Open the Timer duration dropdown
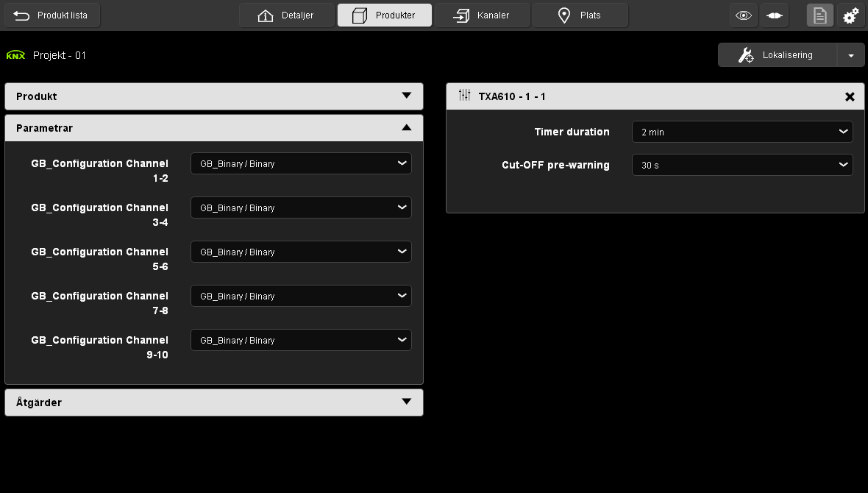The height and width of the screenshot is (493, 868). 742,132
